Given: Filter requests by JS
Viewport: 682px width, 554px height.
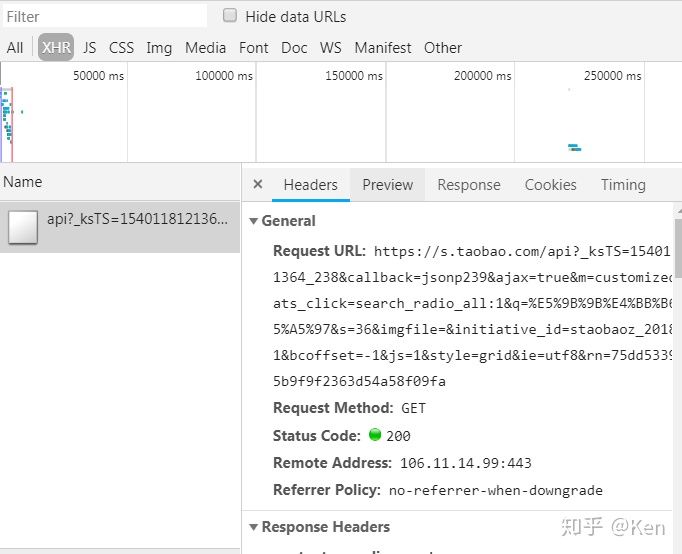Looking at the screenshot, I should click(x=89, y=47).
